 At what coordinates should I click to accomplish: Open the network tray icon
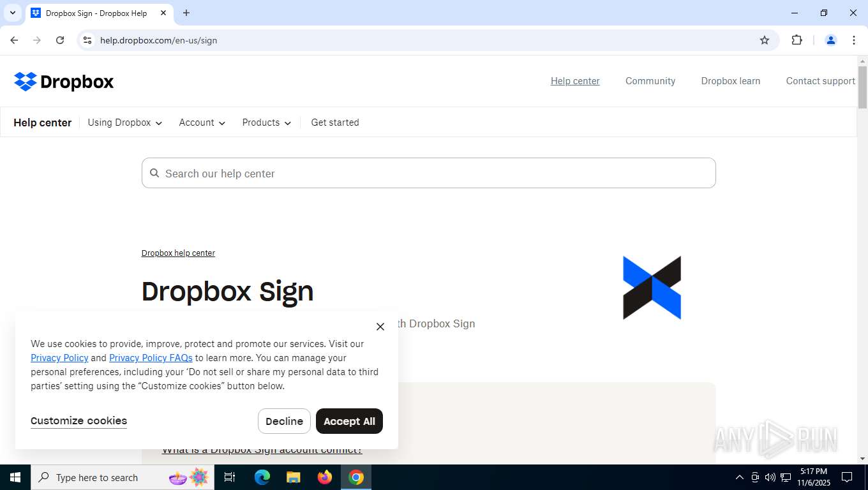pos(785,477)
